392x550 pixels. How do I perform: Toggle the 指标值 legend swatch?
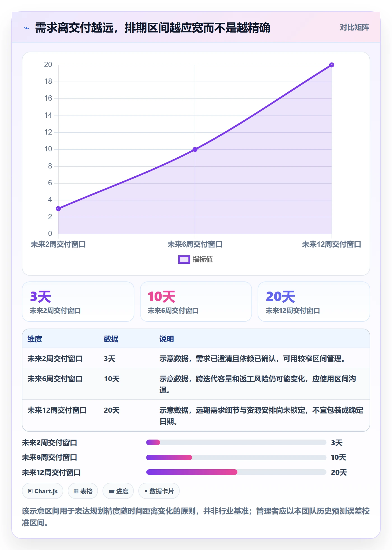point(184,260)
